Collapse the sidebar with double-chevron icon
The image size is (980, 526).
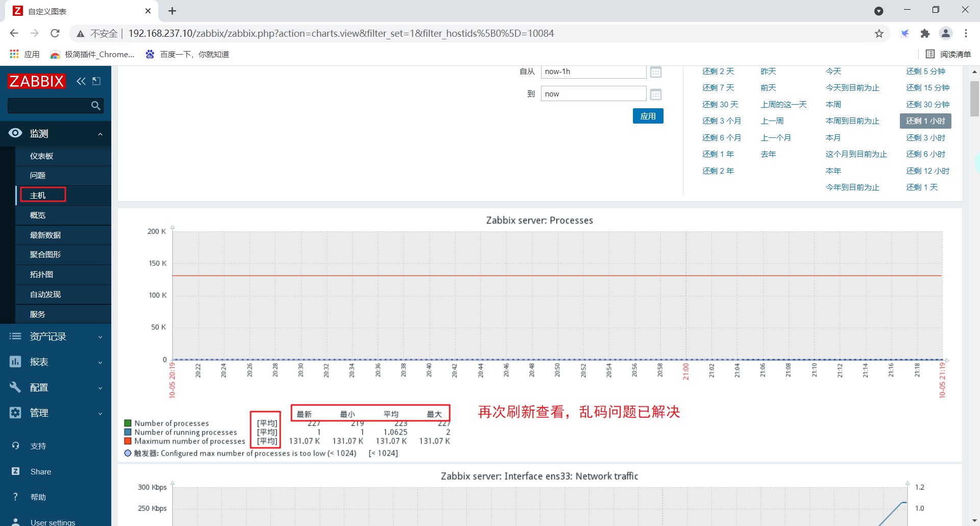[81, 81]
